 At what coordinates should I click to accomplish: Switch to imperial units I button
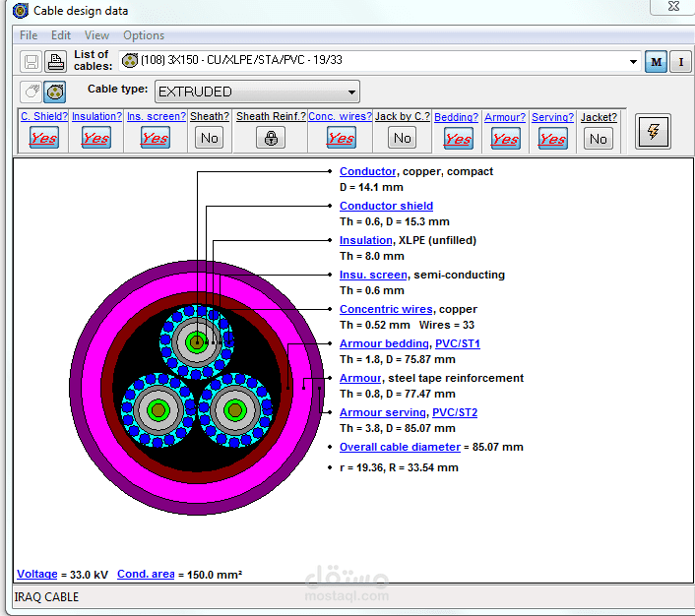pyautogui.click(x=680, y=62)
